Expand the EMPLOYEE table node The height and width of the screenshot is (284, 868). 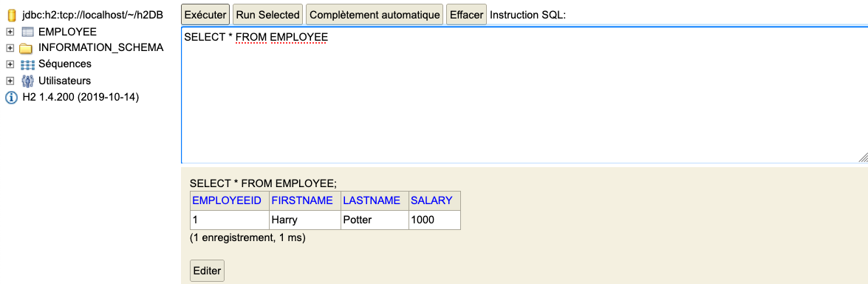(x=10, y=32)
